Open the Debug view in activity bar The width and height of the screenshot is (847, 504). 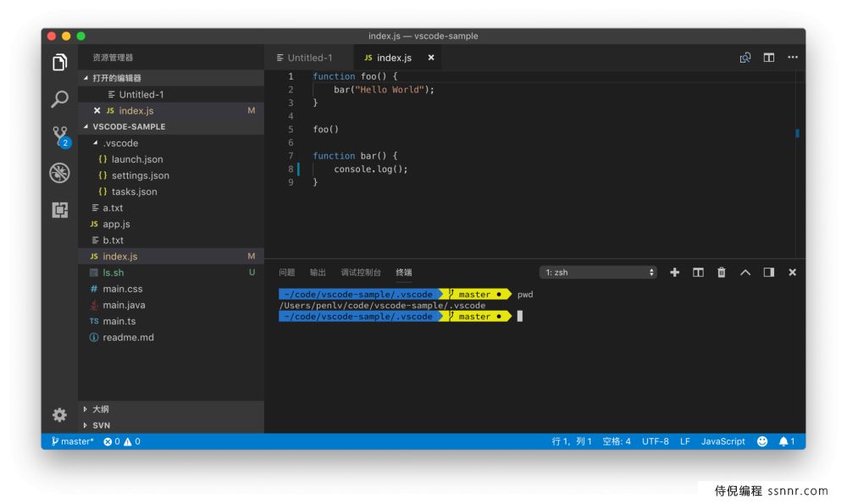click(59, 173)
